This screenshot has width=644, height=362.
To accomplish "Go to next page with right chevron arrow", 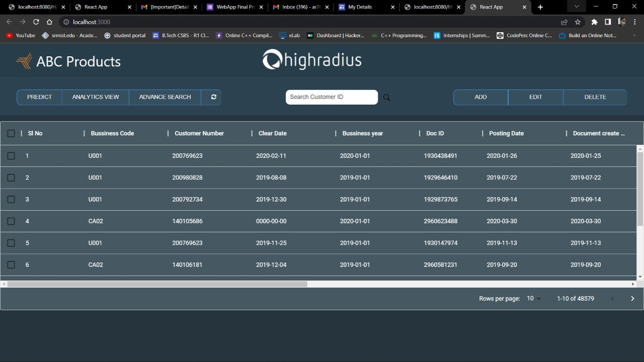I will (x=632, y=298).
